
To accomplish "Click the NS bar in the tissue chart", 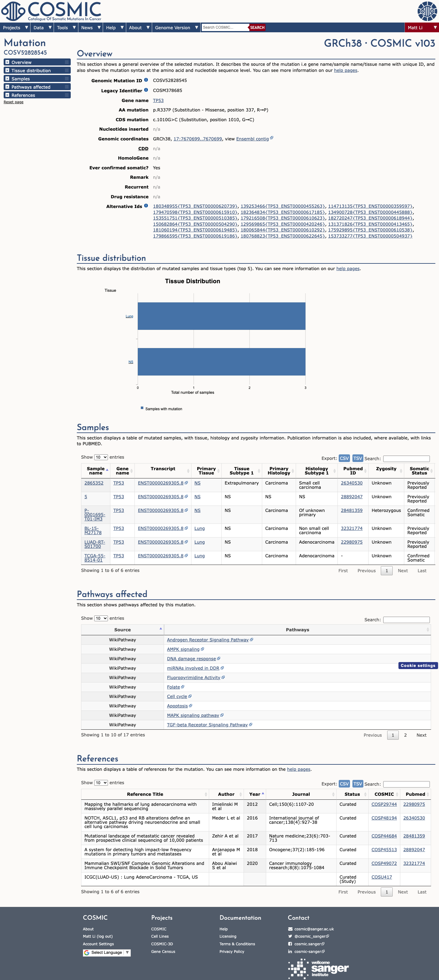I will [222, 361].
